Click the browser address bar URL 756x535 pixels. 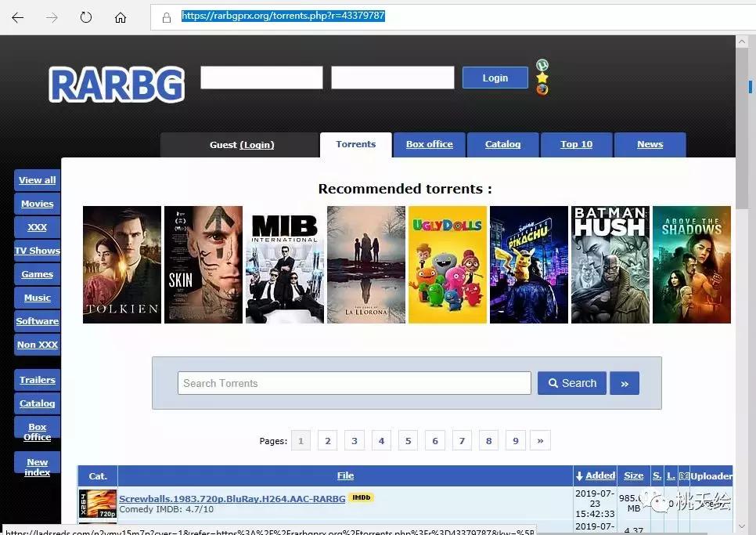pyautogui.click(x=283, y=16)
